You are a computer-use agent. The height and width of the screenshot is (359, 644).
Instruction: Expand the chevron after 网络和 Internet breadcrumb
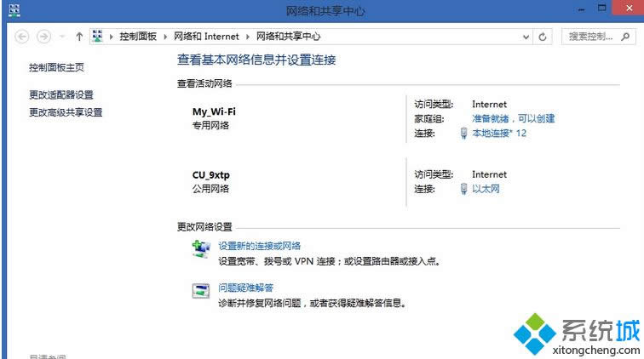pyautogui.click(x=250, y=37)
